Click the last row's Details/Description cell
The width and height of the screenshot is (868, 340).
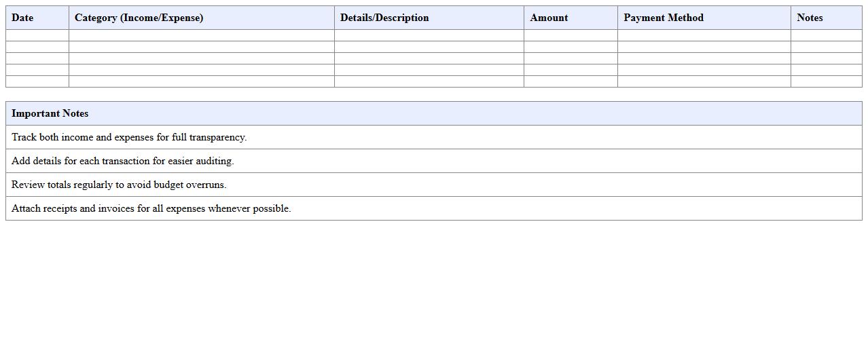click(429, 81)
